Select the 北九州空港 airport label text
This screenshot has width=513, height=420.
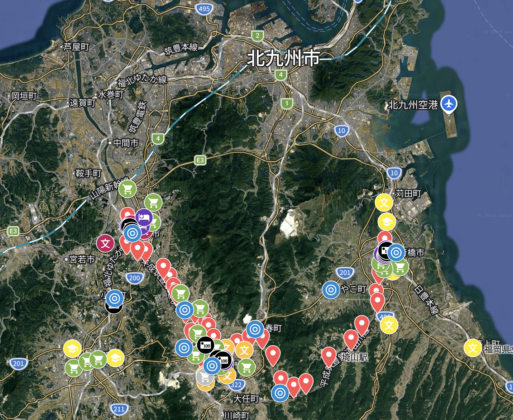pyautogui.click(x=413, y=105)
